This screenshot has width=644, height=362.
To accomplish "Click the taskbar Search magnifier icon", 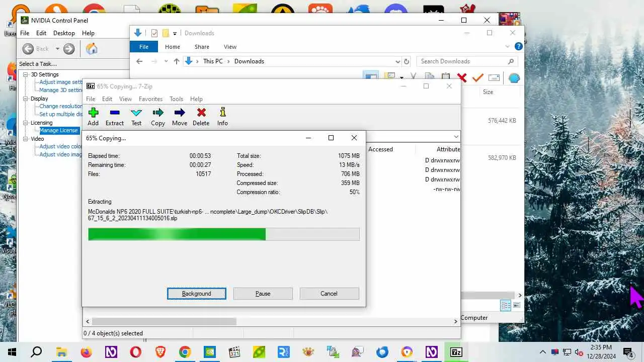I will [x=37, y=352].
